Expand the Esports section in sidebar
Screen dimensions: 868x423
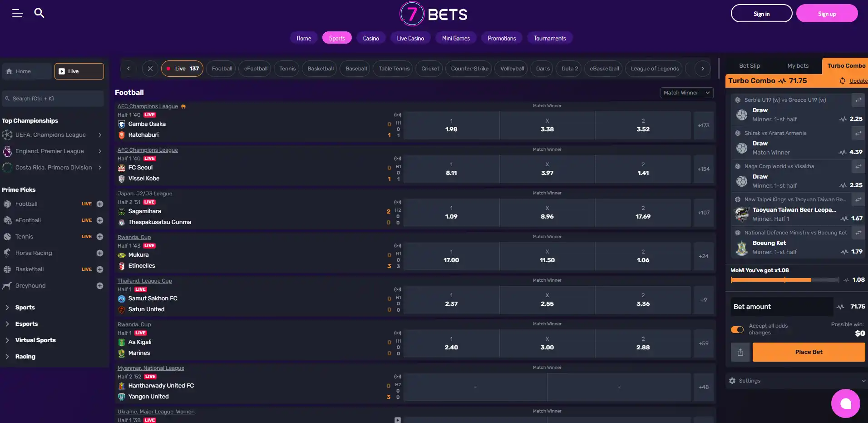(26, 324)
